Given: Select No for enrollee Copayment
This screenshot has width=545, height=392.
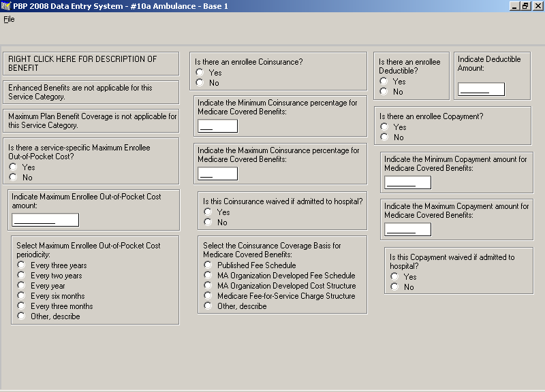Looking at the screenshot, I should coord(384,137).
